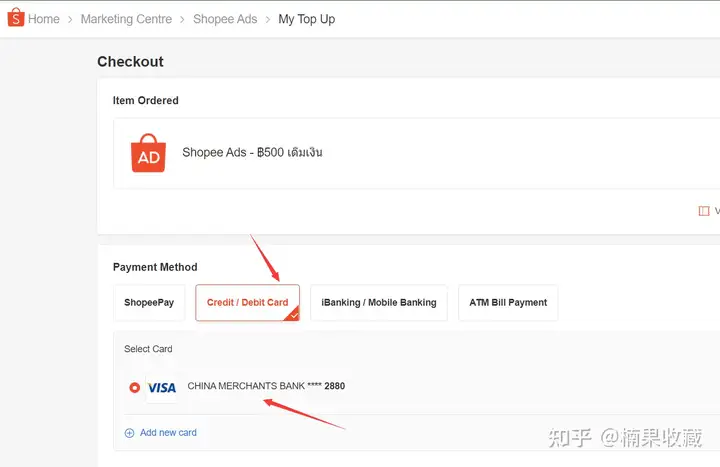This screenshot has width=720, height=467.
Task: Click the Shopee Ads AD bag icon
Action: coord(148,153)
